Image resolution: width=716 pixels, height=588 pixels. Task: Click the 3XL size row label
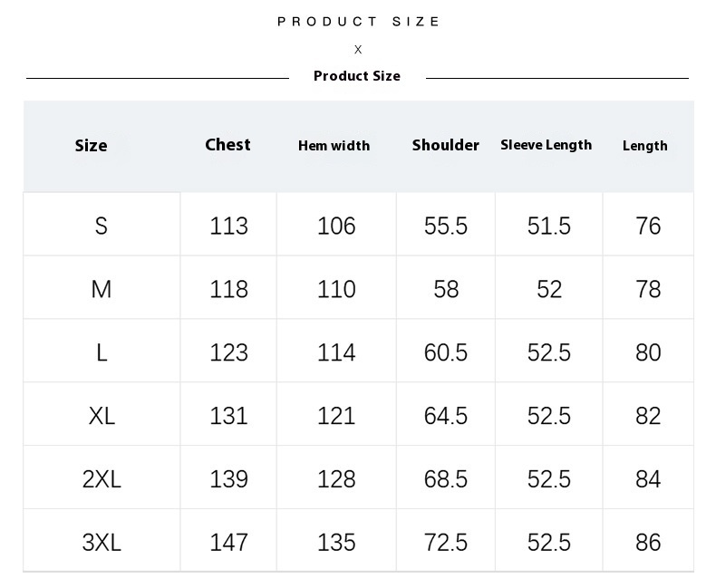pos(102,543)
